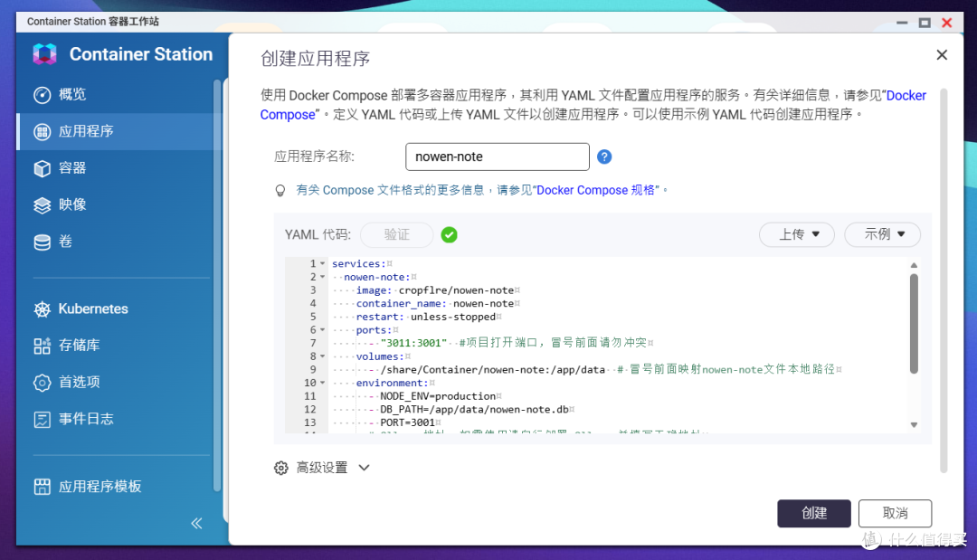Click the 验证 button
Screen dimensions: 977x560
(x=396, y=235)
